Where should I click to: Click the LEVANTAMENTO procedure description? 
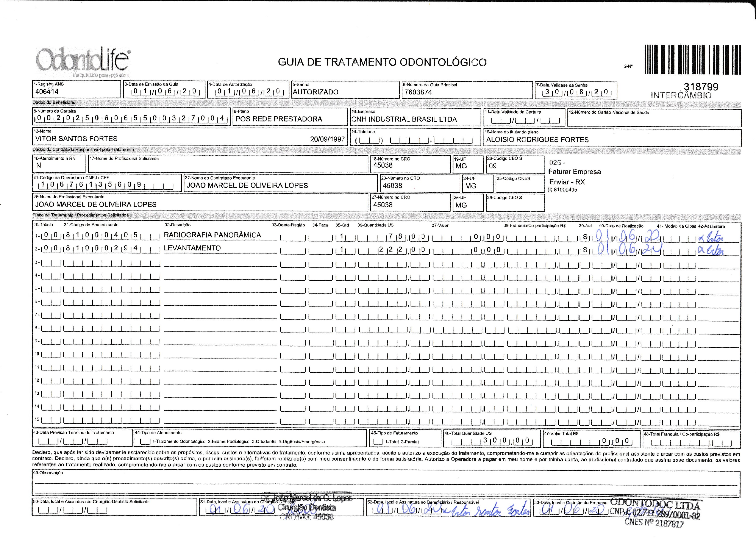pyautogui.click(x=192, y=248)
